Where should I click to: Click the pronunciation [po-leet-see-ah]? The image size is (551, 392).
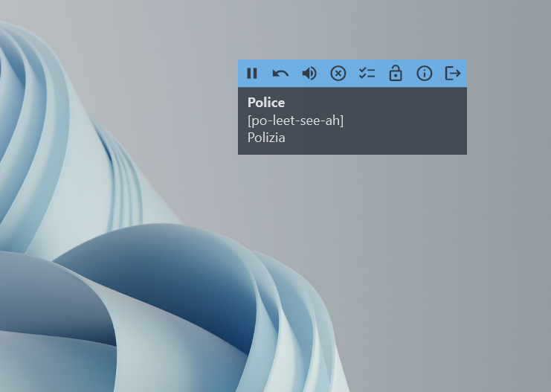[295, 121]
